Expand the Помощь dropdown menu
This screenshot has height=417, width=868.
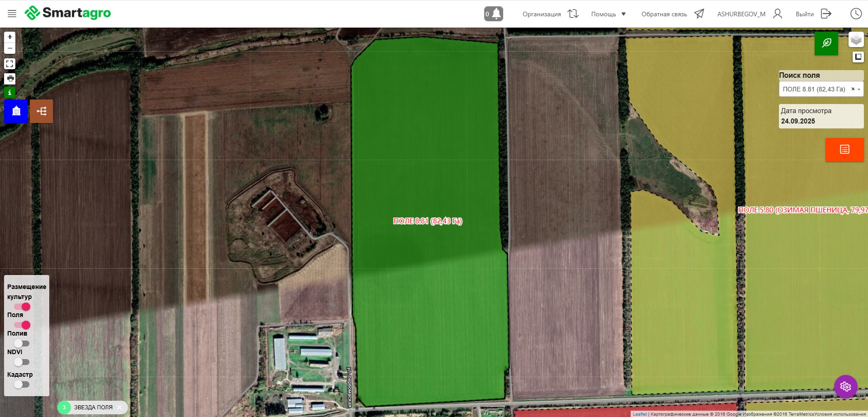tap(609, 14)
